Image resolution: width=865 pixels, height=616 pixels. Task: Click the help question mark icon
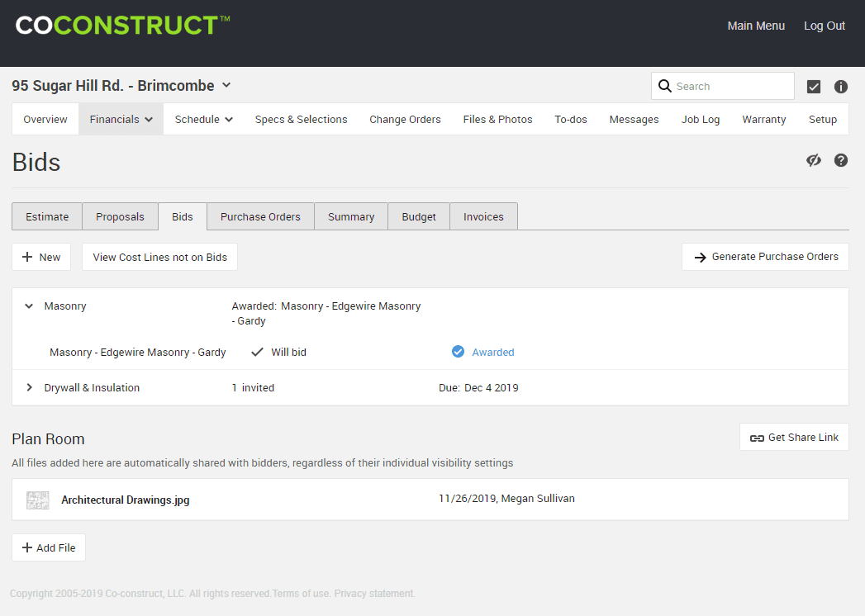coord(841,160)
